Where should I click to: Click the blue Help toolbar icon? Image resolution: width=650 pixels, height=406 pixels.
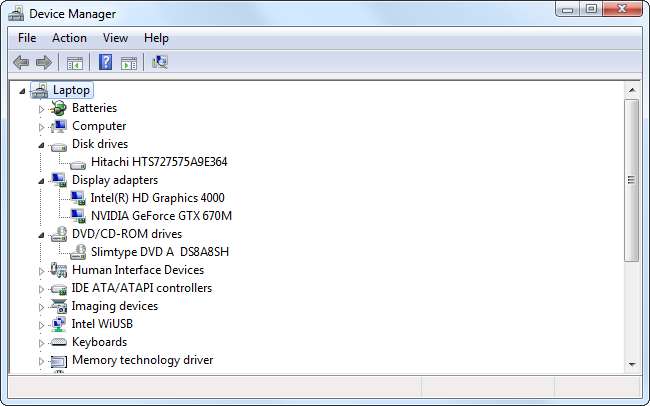pyautogui.click(x=105, y=62)
